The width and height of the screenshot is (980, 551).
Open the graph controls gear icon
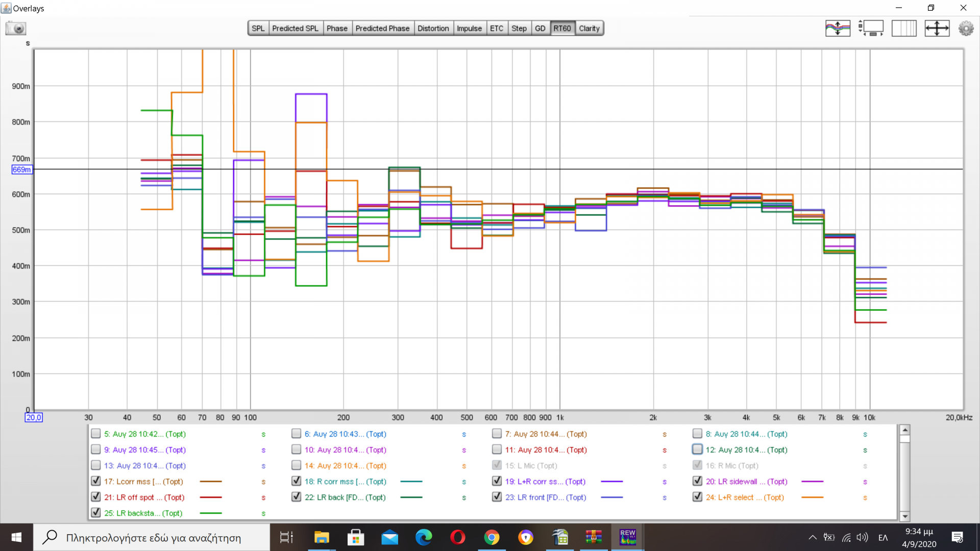pyautogui.click(x=966, y=28)
